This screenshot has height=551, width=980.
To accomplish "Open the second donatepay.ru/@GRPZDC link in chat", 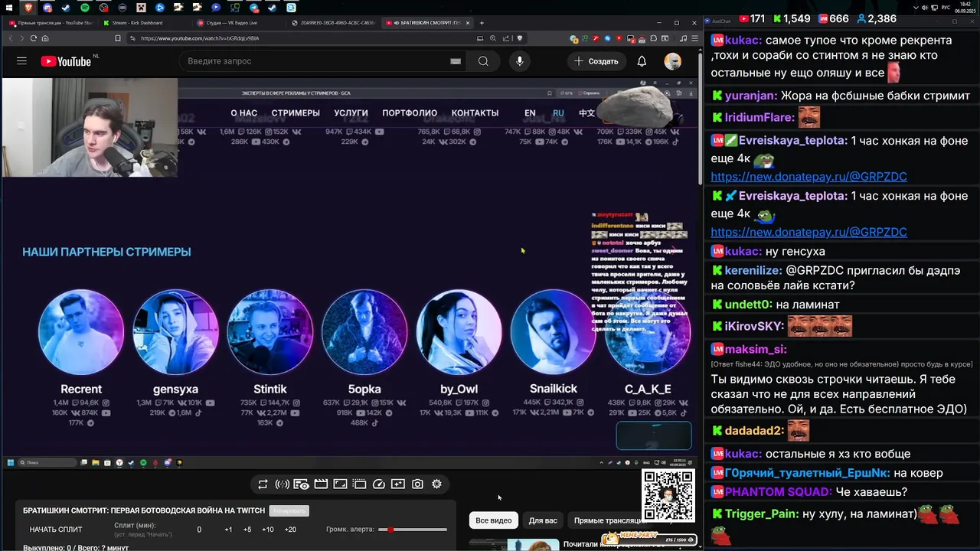I will coord(808,232).
